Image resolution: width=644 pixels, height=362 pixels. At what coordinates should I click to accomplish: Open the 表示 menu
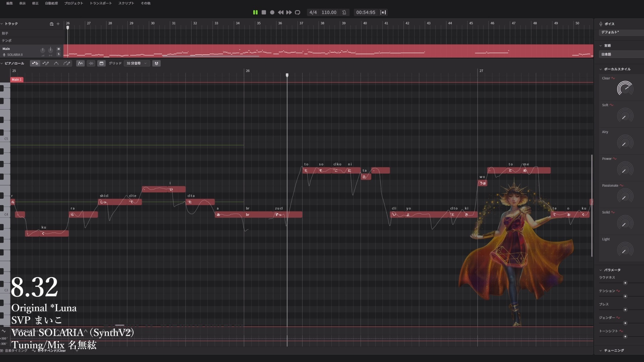coord(22,3)
